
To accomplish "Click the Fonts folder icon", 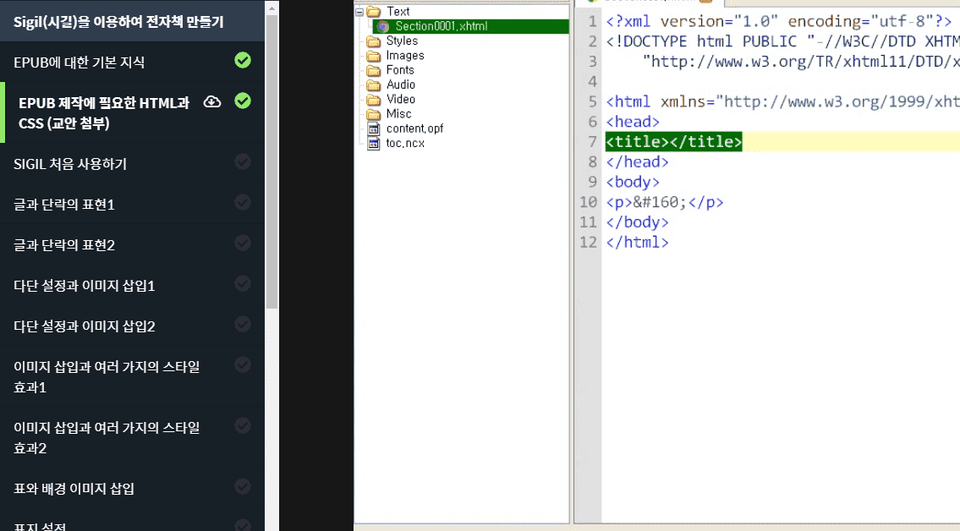I will (373, 70).
